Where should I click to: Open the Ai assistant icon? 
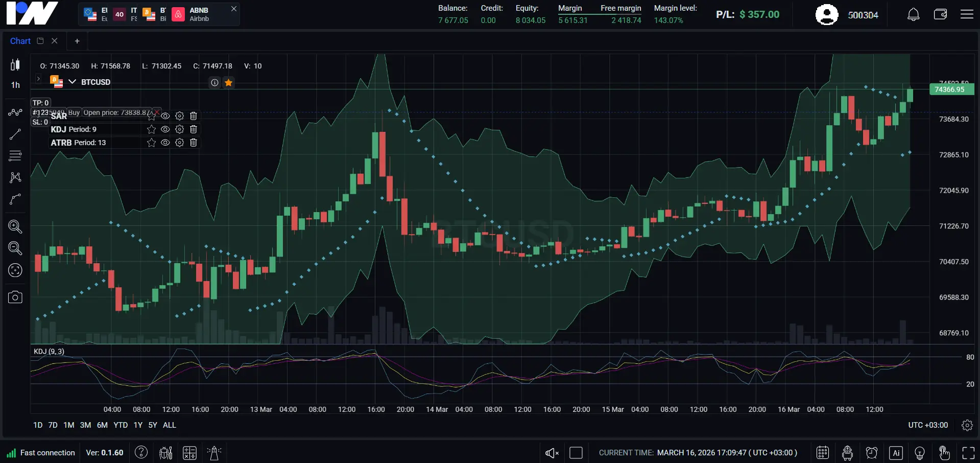click(x=896, y=452)
